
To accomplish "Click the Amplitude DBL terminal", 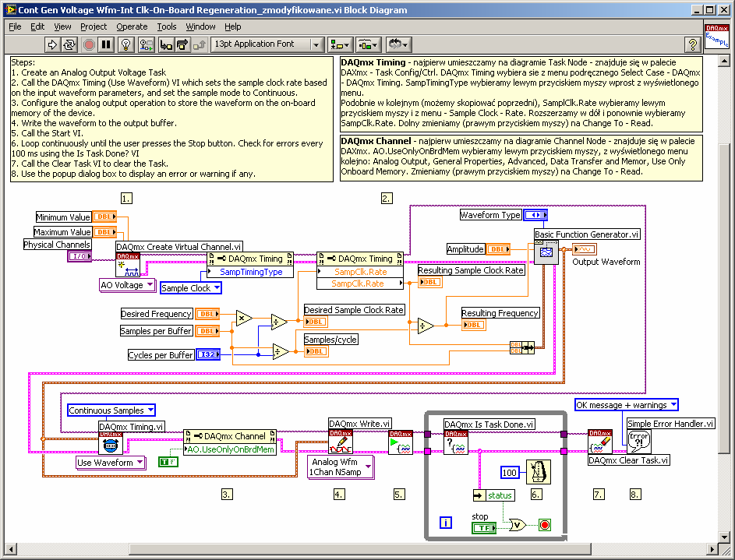I will tap(498, 249).
